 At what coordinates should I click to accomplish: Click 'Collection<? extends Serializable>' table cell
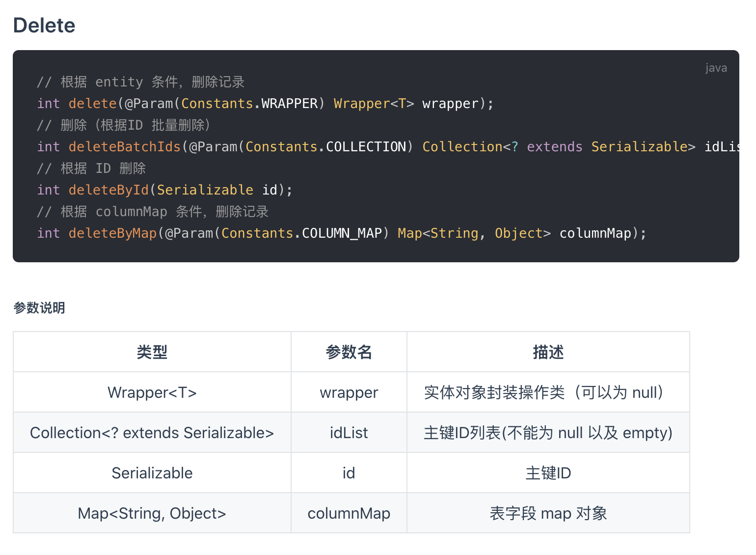[152, 433]
